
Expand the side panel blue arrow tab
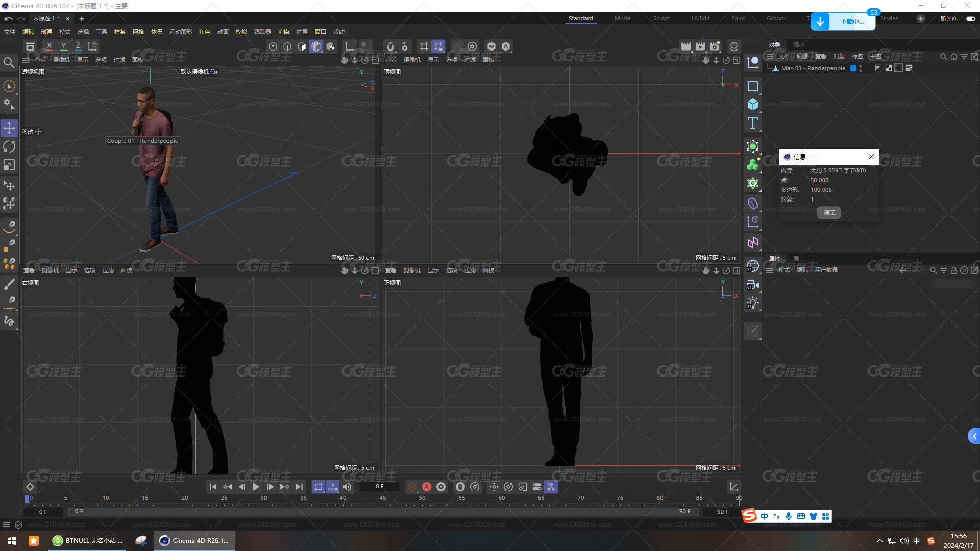[x=974, y=436]
